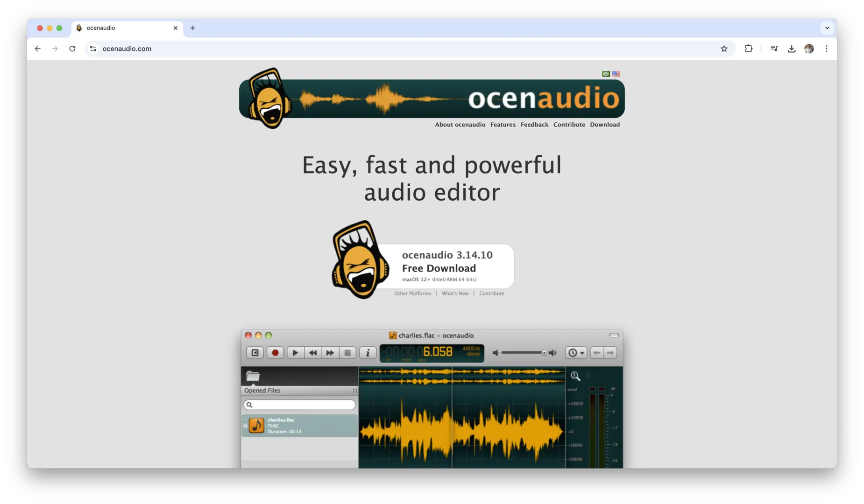Click the large mascot beside Free Download
Screen dimensions: 864x504
tap(360, 260)
